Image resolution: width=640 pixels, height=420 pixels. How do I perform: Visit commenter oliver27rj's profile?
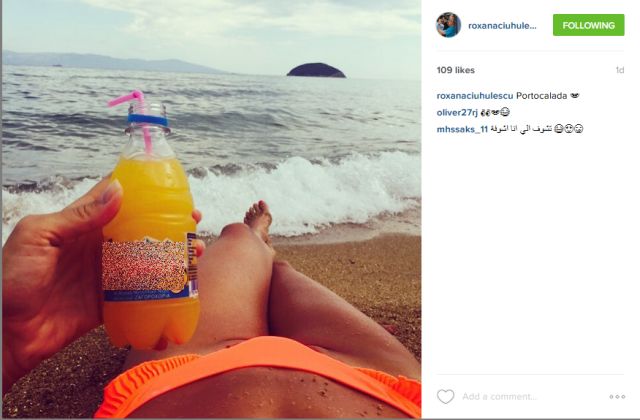[x=457, y=113]
